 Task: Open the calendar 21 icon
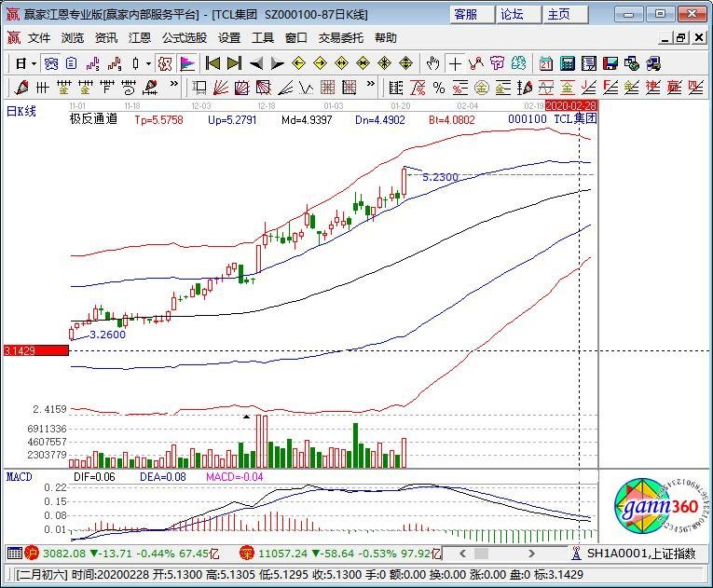click(x=545, y=63)
